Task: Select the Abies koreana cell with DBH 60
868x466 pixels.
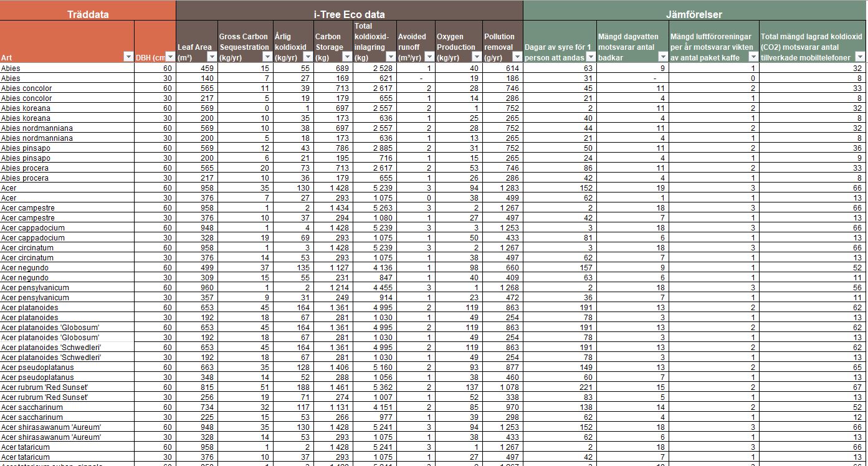Action: (67, 108)
